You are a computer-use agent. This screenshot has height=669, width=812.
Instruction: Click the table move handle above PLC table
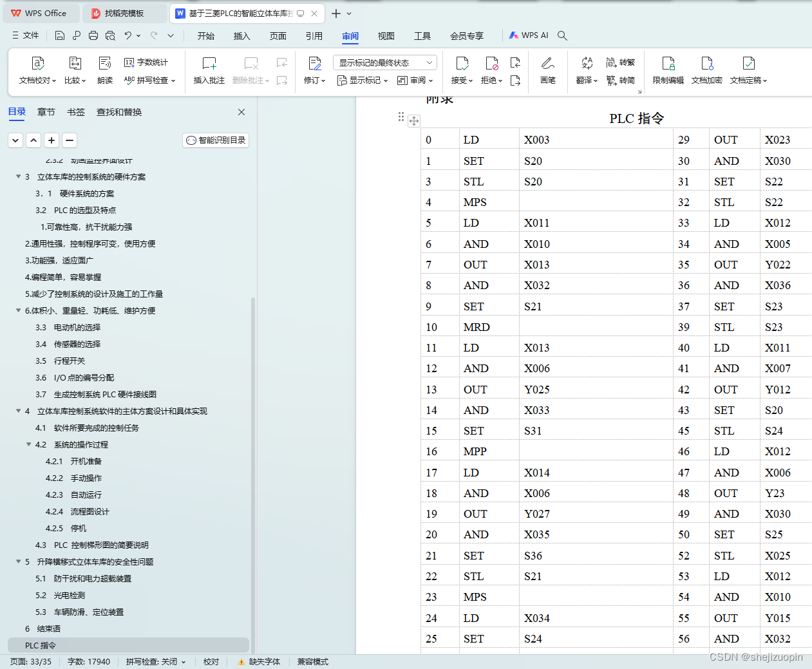point(414,120)
